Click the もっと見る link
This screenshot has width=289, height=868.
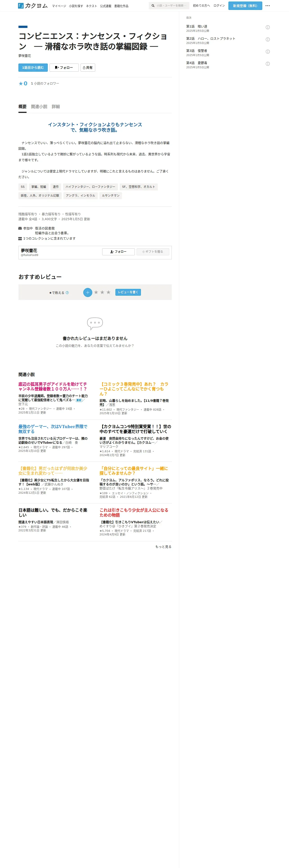click(163, 547)
